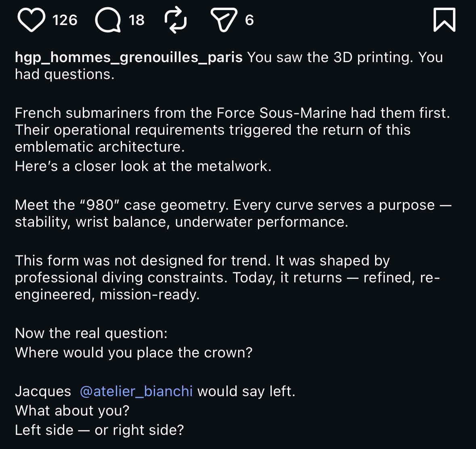Viewport: 476px width, 449px height.
Task: Open the comments via speech bubble icon
Action: (x=107, y=20)
